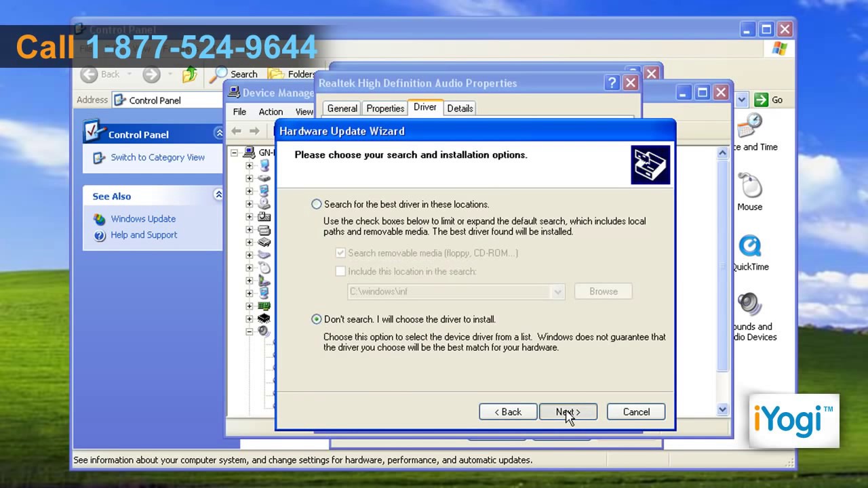Image resolution: width=868 pixels, height=488 pixels.
Task: Click the Go button next to Address bar
Action: coord(768,100)
